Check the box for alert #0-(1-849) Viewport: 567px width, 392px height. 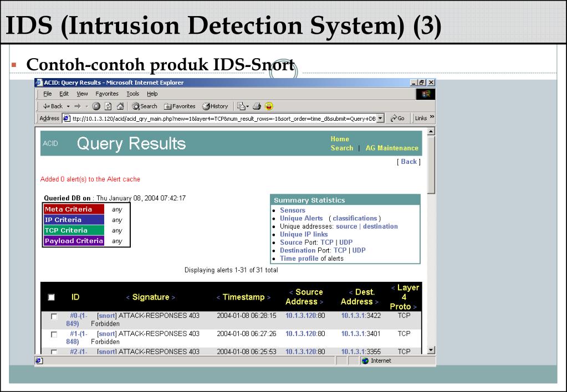pyautogui.click(x=54, y=317)
